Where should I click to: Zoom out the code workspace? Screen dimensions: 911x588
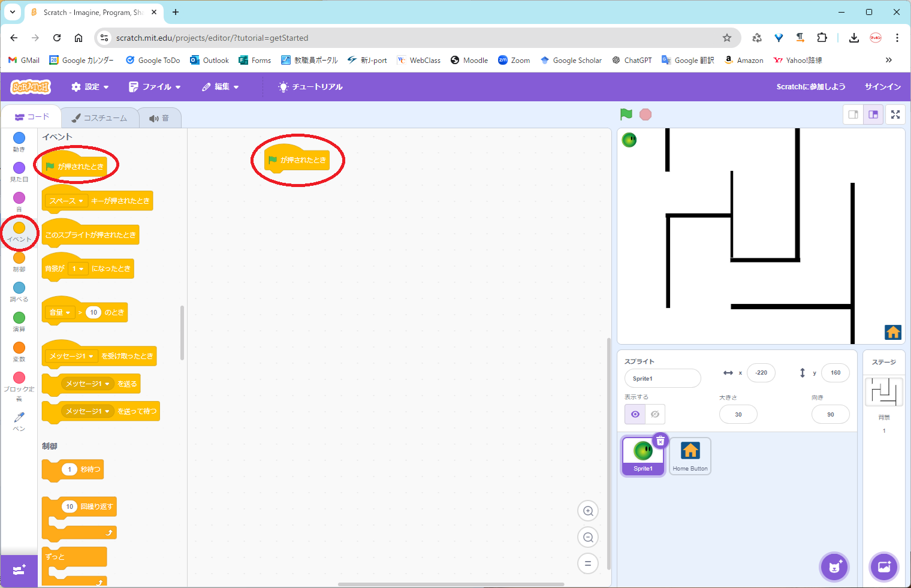(x=588, y=538)
